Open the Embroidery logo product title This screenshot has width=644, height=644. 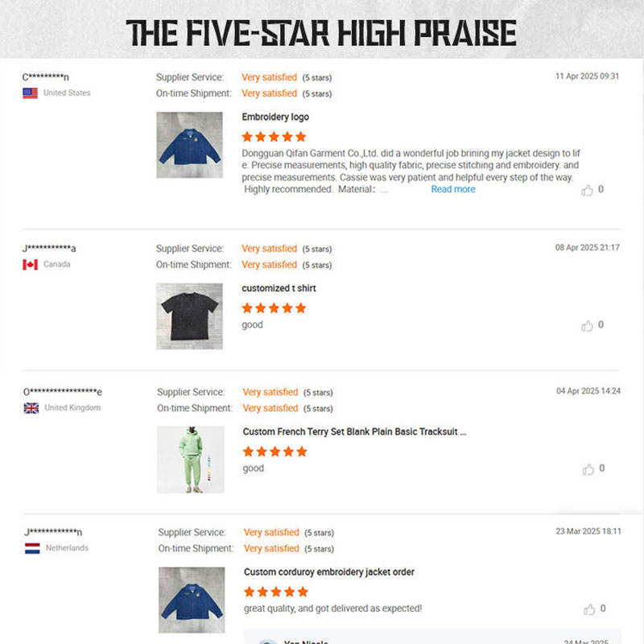point(275,117)
